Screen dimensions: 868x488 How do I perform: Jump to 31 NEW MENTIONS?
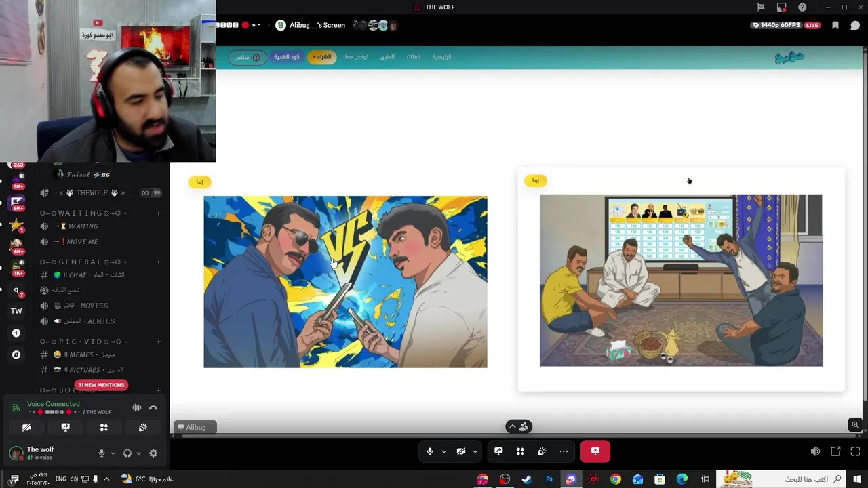pos(101,385)
